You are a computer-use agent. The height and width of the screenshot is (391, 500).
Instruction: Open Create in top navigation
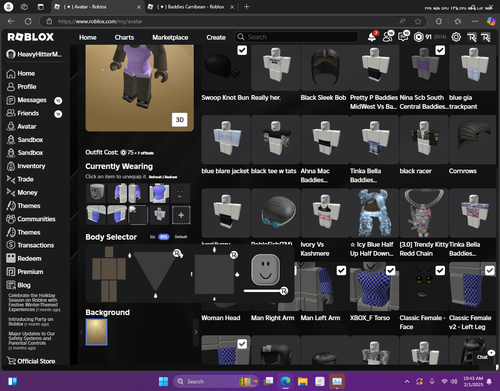216,37
